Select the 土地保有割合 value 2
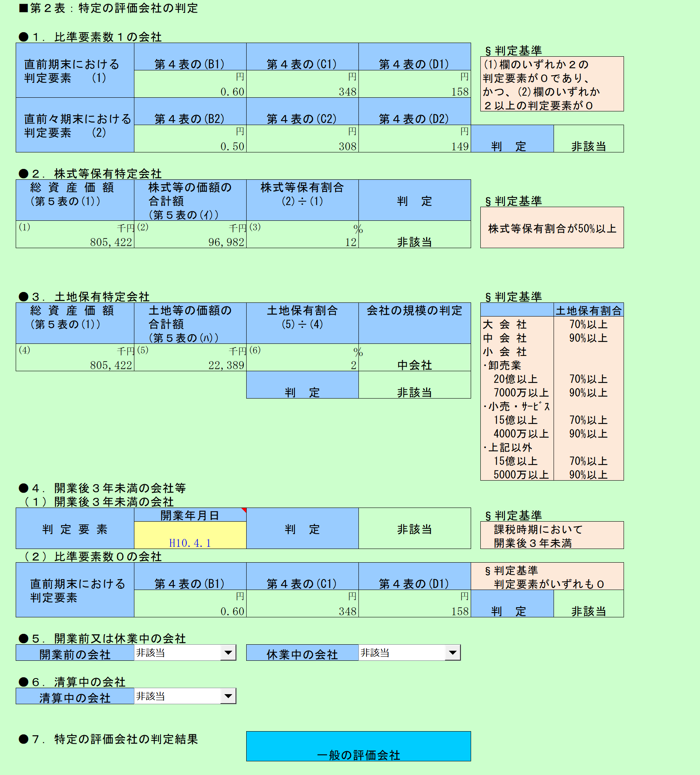700x775 pixels. click(x=302, y=358)
